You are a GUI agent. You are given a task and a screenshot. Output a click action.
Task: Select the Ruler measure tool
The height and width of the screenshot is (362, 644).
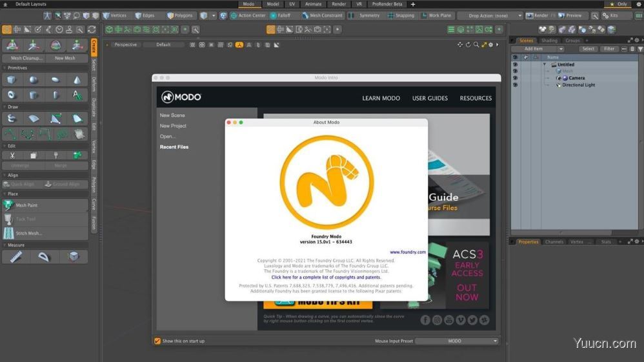pyautogui.click(x=16, y=257)
